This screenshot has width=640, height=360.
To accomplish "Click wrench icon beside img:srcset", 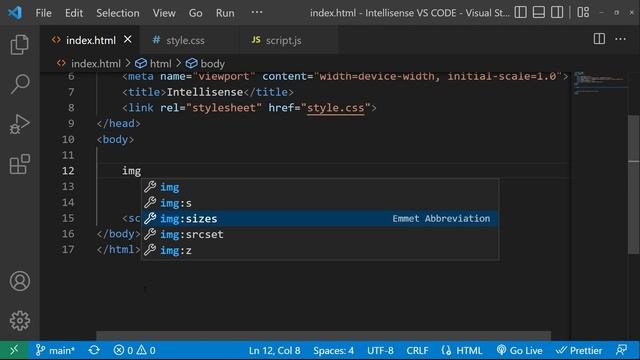I will pyautogui.click(x=150, y=234).
